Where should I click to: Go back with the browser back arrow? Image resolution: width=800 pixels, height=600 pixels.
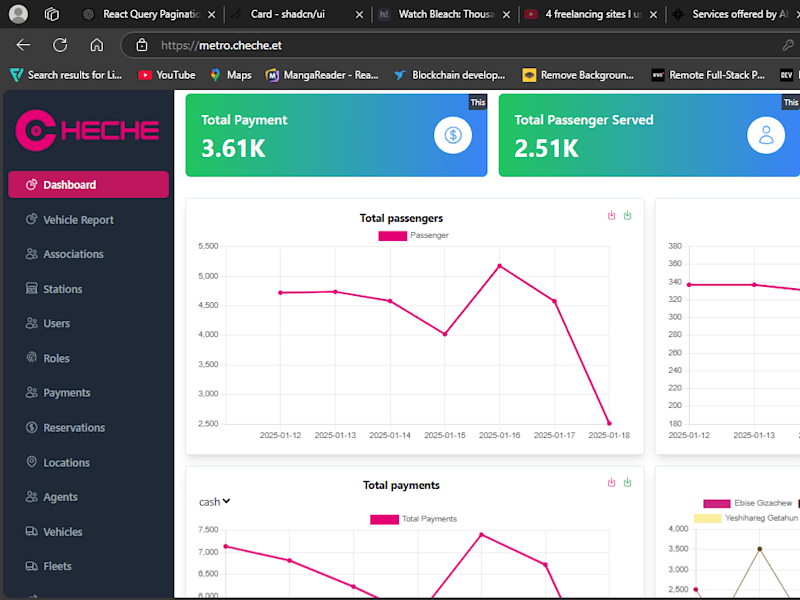coord(23,45)
